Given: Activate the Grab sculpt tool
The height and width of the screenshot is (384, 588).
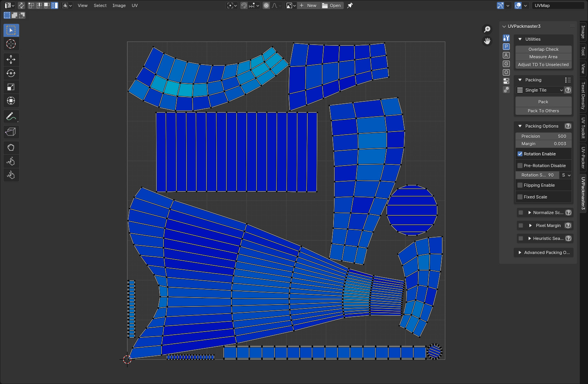Looking at the screenshot, I should [11, 148].
